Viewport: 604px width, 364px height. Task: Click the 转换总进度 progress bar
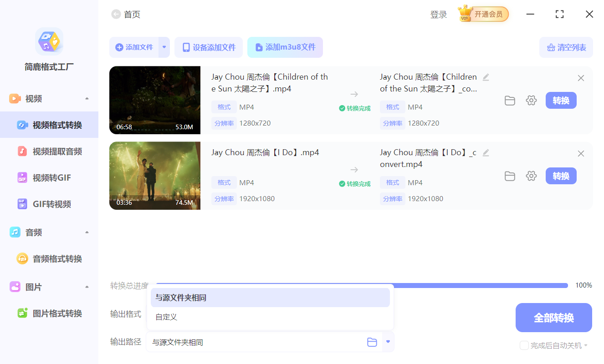point(362,285)
